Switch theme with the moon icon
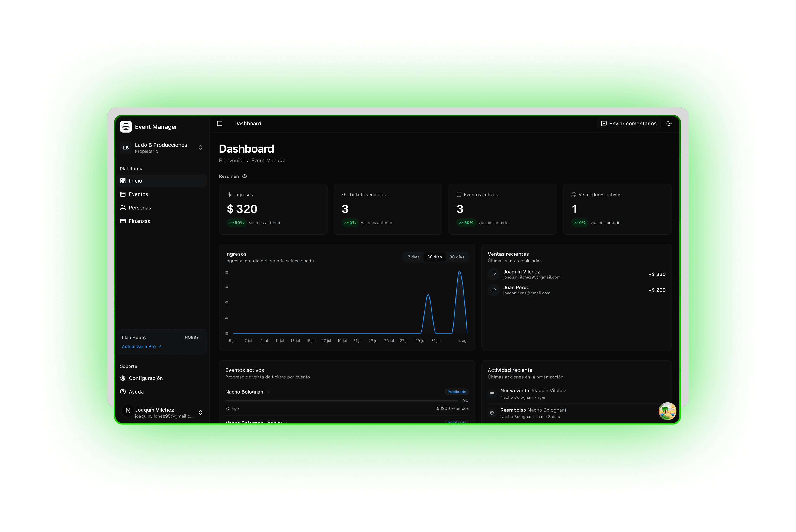This screenshot has width=796, height=532. tap(669, 124)
